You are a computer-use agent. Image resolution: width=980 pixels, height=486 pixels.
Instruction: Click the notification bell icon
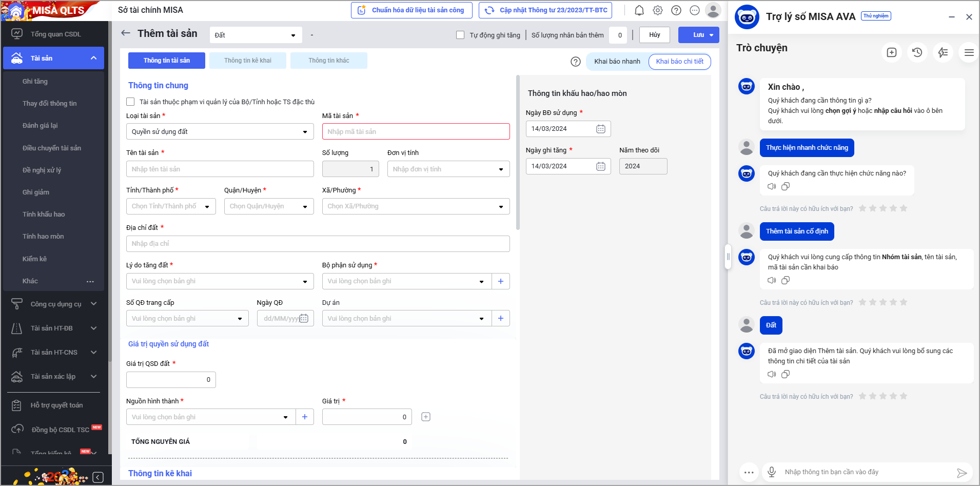point(639,10)
